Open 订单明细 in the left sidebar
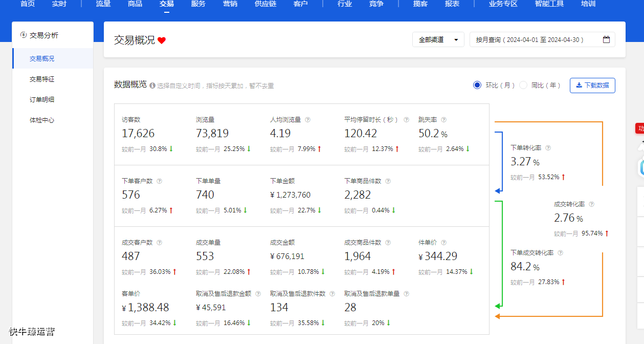This screenshot has width=644, height=344. tap(42, 100)
